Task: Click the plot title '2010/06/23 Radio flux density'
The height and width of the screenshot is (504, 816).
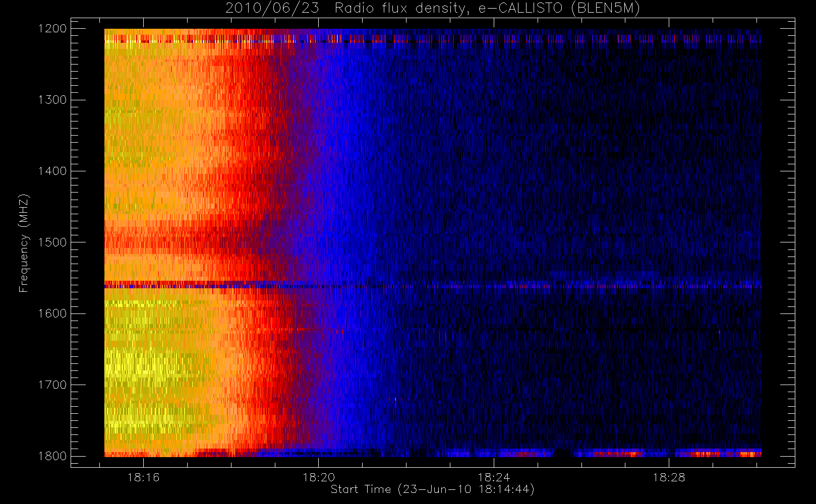Action: tap(432, 9)
